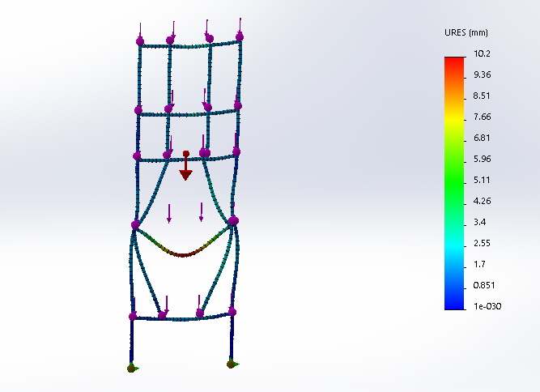Screen dimensions: 540x392
Task: Click the URES (mm) legend title
Action: coord(466,32)
